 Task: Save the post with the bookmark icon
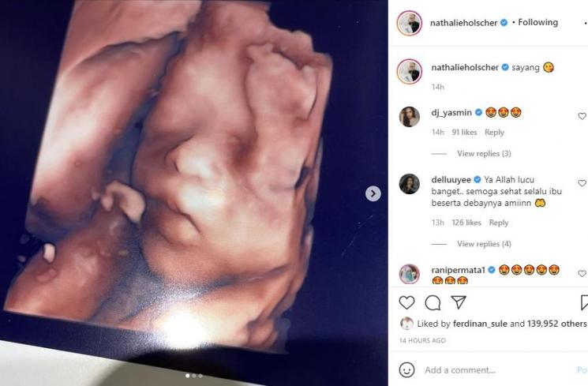tap(584, 302)
